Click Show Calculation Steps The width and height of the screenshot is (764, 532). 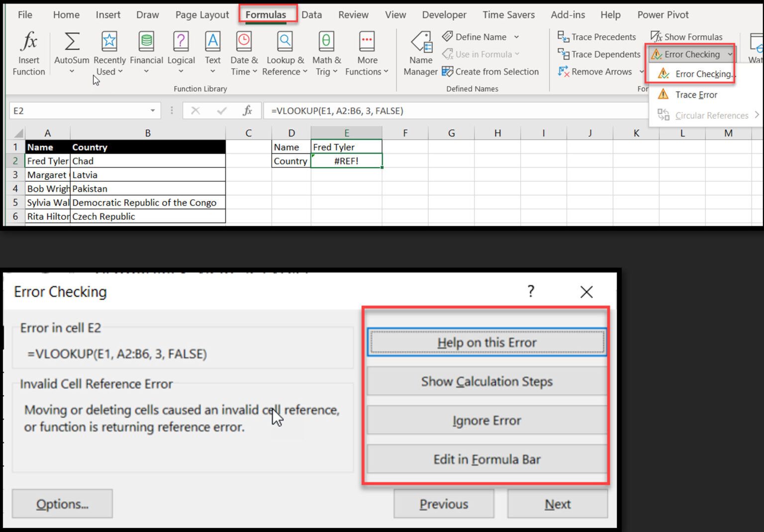486,381
